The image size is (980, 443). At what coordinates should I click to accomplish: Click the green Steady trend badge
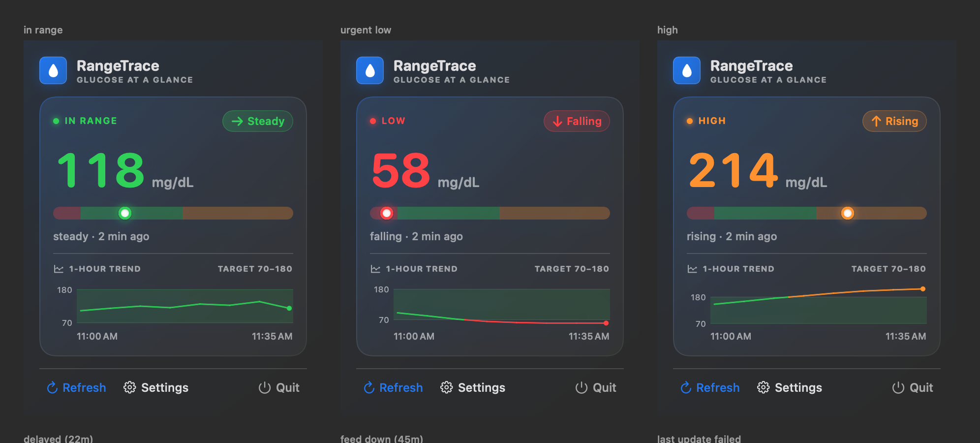click(258, 121)
